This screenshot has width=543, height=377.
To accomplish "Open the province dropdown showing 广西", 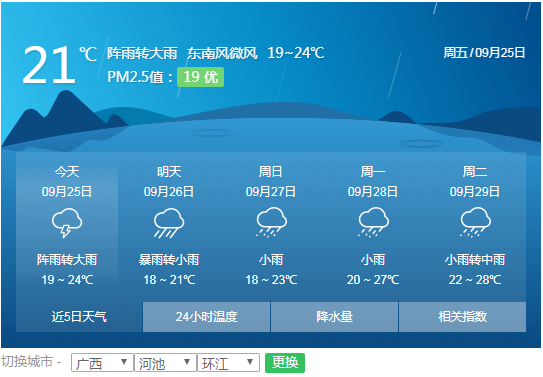I will point(102,363).
